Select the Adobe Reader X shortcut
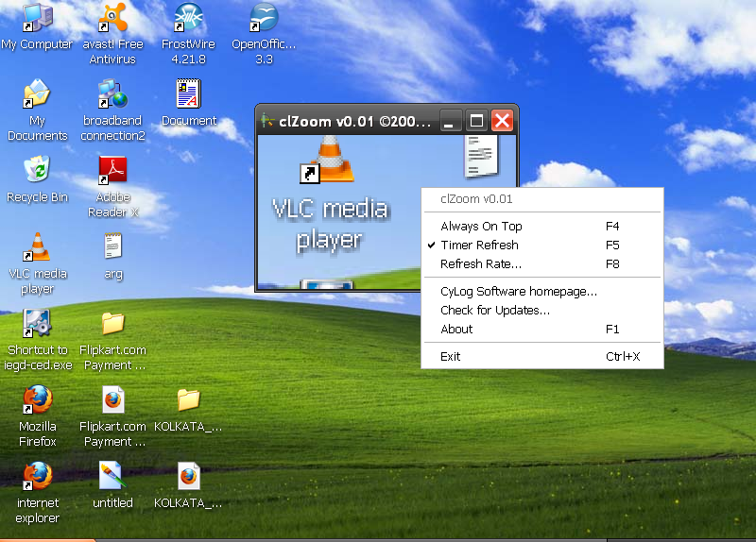 [112, 172]
